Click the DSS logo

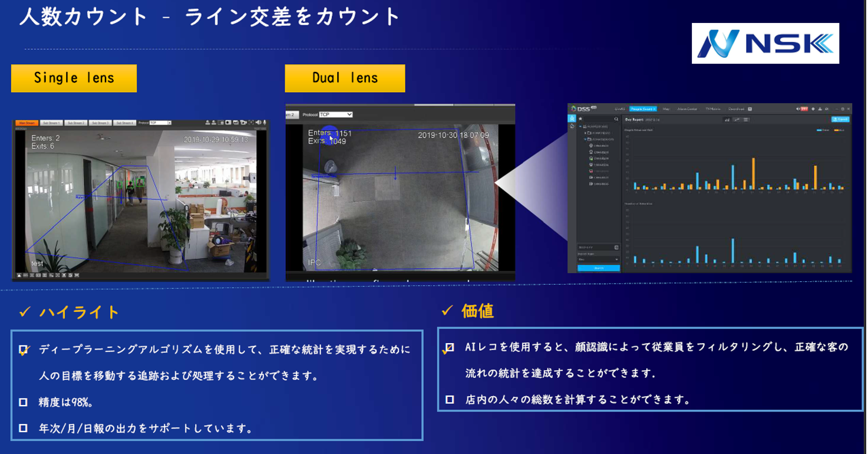point(584,108)
